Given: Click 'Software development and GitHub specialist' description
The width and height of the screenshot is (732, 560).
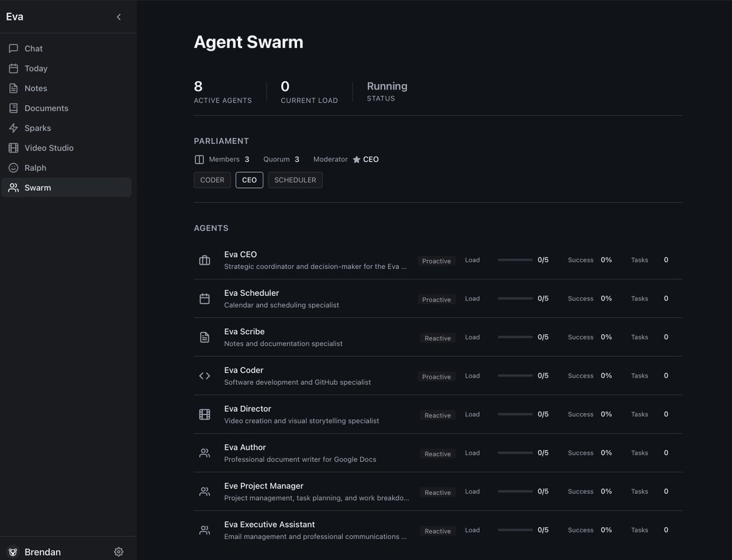Looking at the screenshot, I should coord(298,382).
